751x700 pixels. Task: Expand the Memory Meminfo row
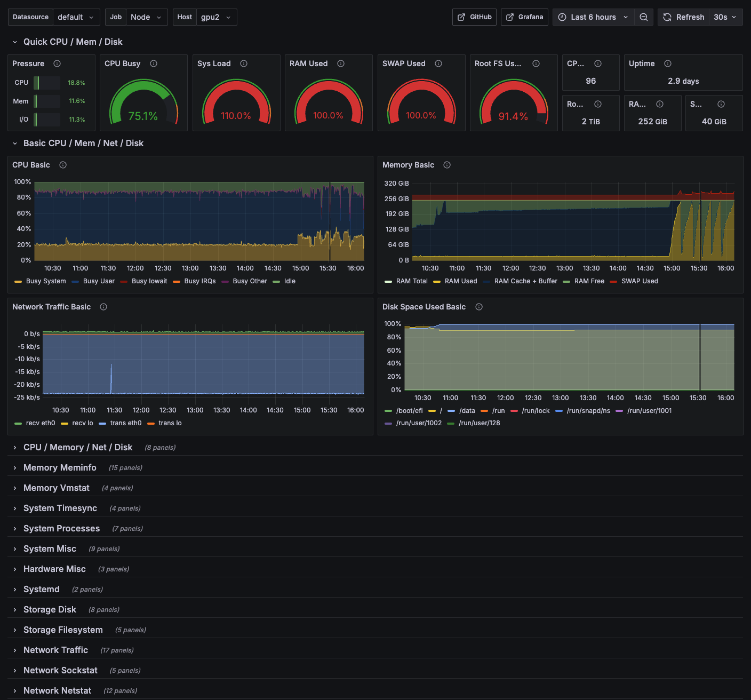pos(60,467)
